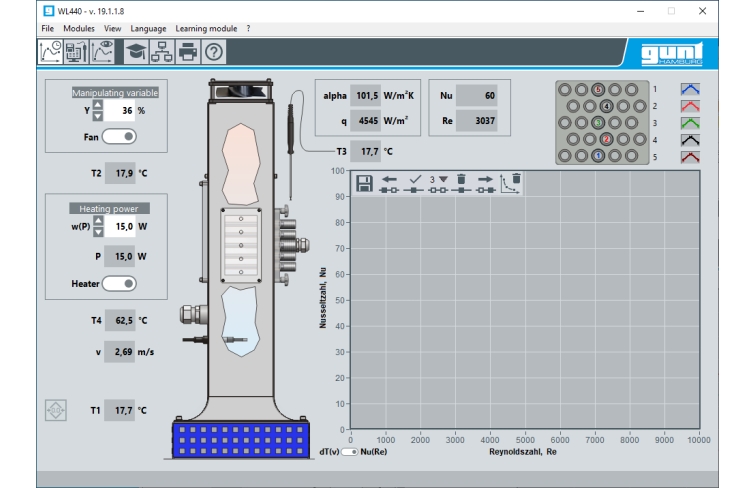Switch the dT(v) / Nu(Re) chart toggle
Image resolution: width=755 pixels, height=488 pixels.
pos(350,452)
